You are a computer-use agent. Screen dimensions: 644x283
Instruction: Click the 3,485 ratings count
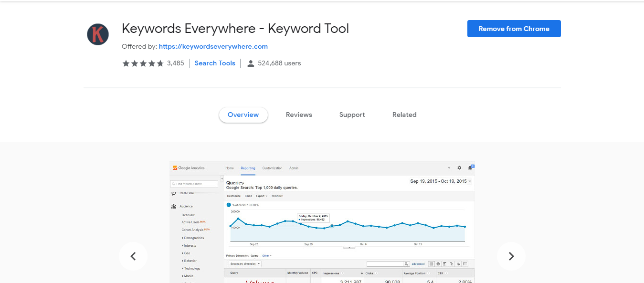coord(175,63)
